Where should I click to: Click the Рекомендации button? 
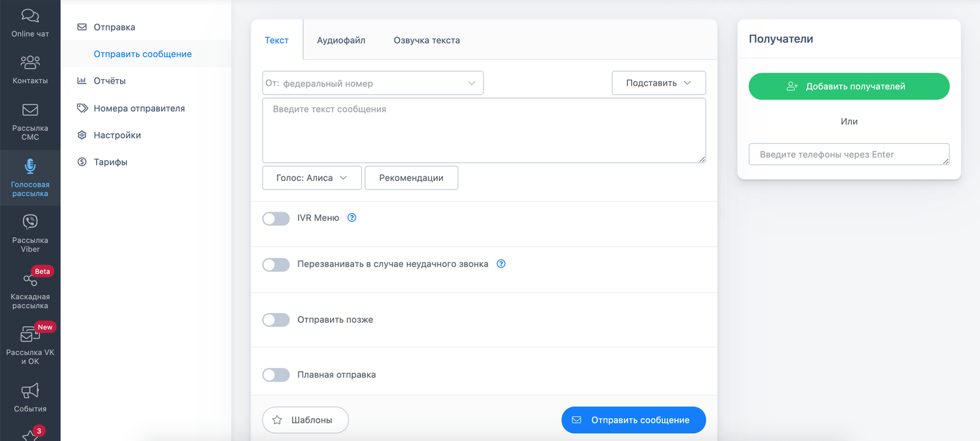coord(411,178)
